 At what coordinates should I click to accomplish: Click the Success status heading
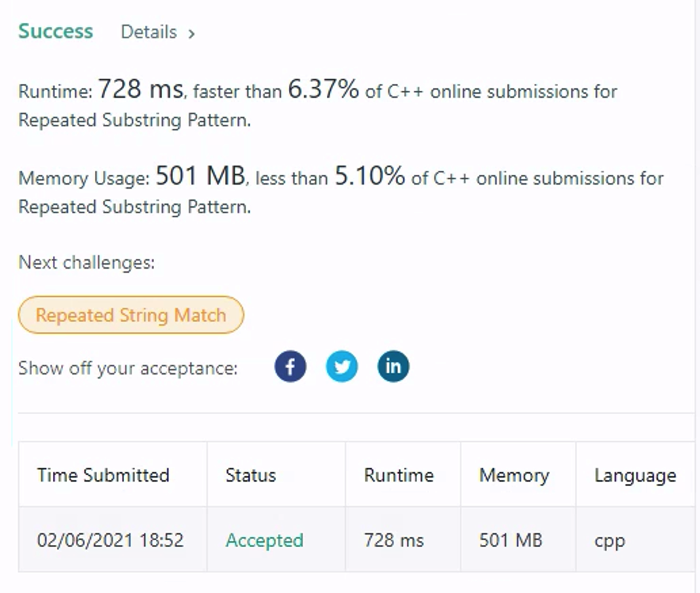[56, 31]
